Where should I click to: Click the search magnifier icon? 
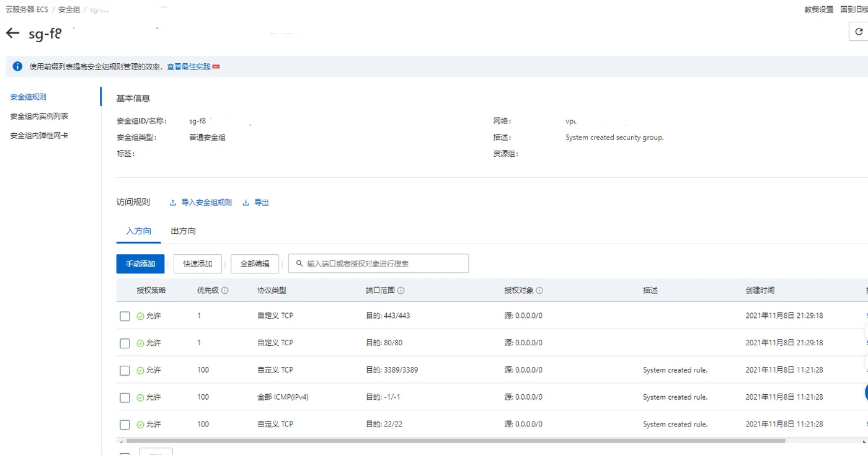pos(299,263)
